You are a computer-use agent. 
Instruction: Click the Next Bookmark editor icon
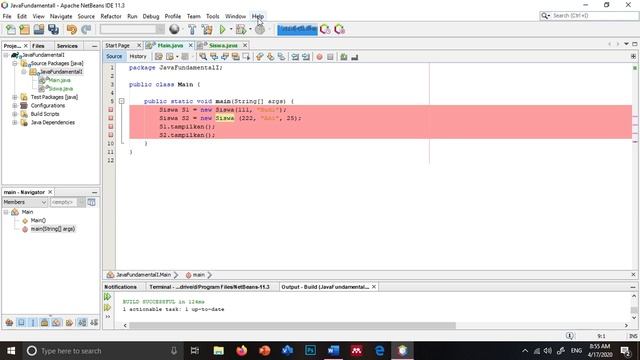point(270,57)
